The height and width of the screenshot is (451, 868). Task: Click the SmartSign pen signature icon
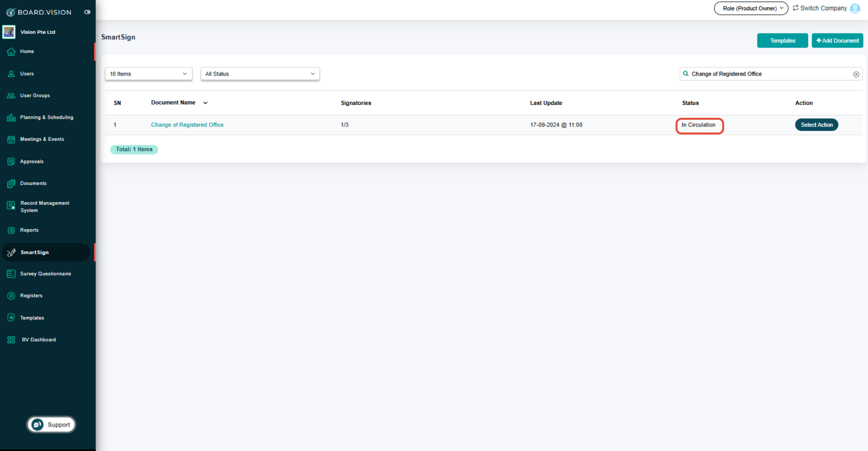pos(11,252)
